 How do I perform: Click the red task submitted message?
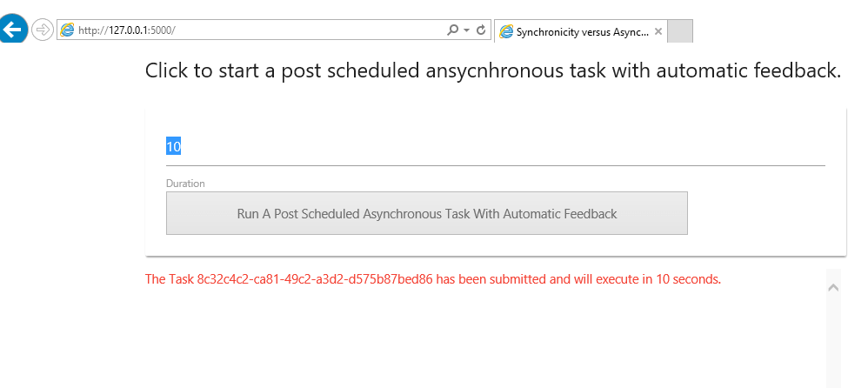433,279
